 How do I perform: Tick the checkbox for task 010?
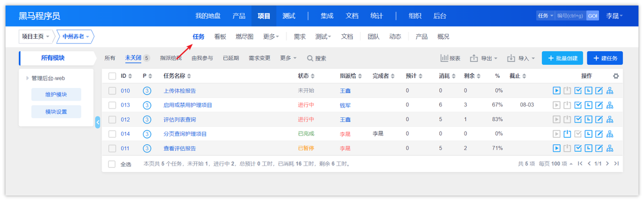pos(112,91)
